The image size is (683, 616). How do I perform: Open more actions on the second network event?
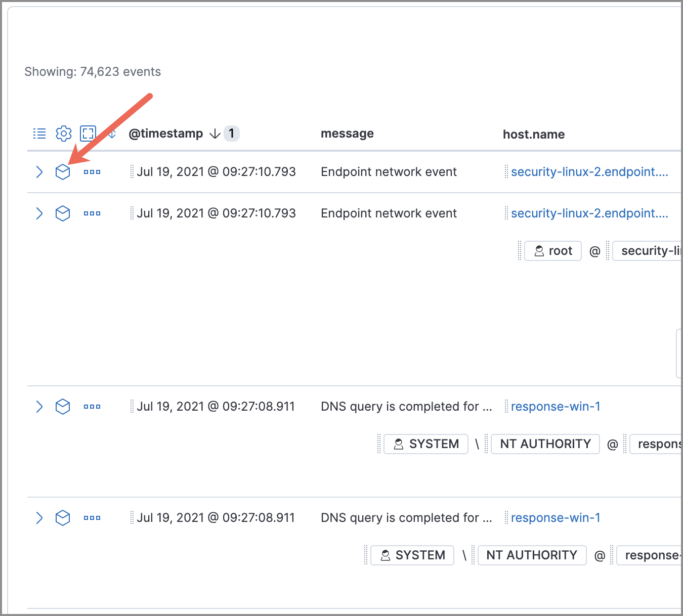pos(92,213)
